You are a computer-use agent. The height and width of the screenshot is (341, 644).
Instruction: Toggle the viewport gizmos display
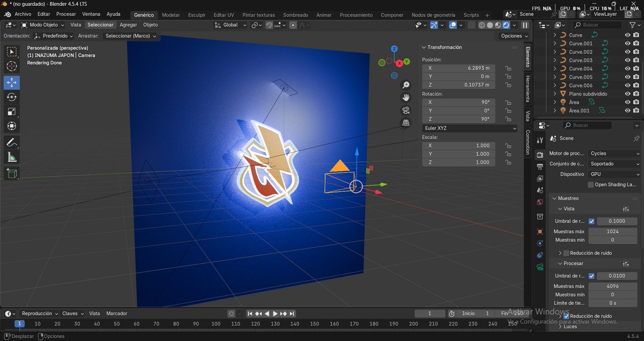(x=434, y=25)
